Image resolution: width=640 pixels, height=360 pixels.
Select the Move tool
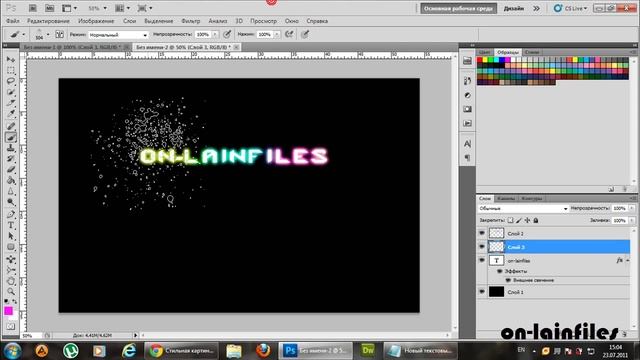tap(11, 60)
